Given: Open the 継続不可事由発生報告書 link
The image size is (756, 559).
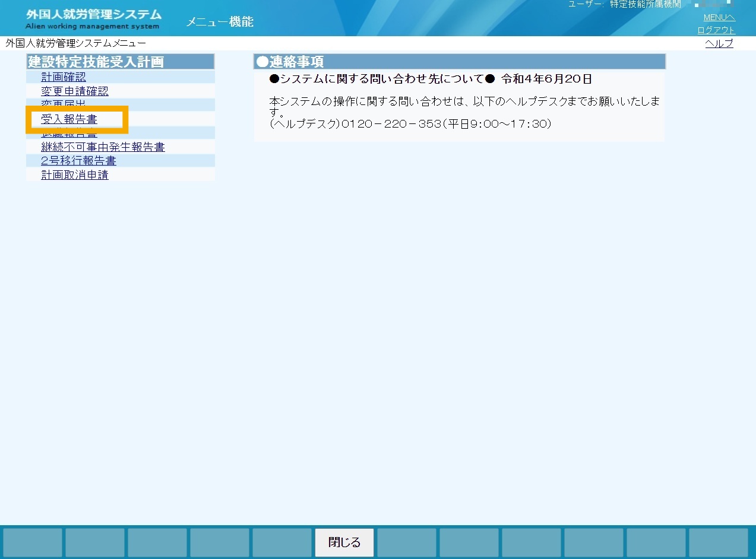Looking at the screenshot, I should (103, 147).
